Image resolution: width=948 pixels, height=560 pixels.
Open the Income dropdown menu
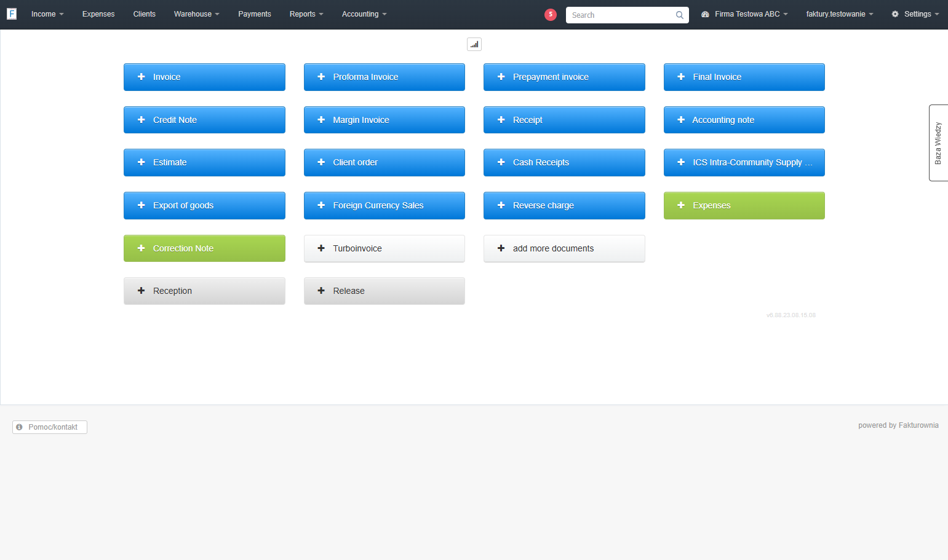coord(47,14)
